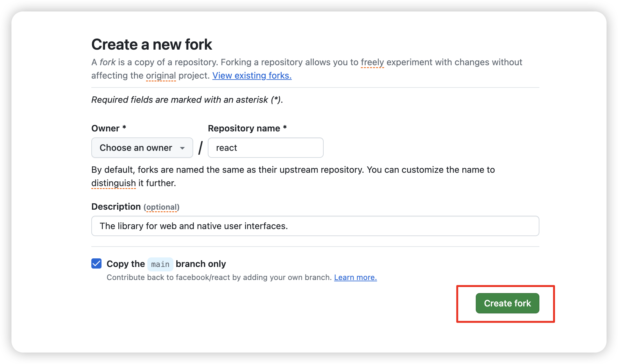Click the "branch only" checkbox label text
618x364 pixels.
point(200,264)
